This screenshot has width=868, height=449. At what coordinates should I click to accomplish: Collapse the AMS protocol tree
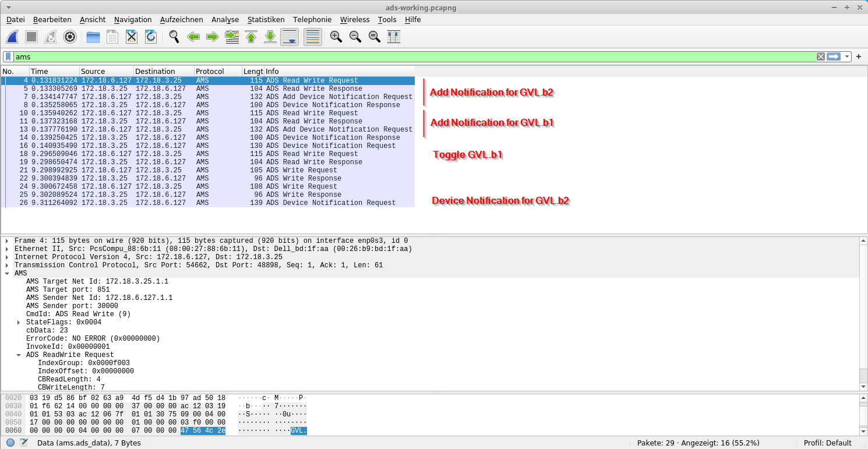(x=7, y=273)
